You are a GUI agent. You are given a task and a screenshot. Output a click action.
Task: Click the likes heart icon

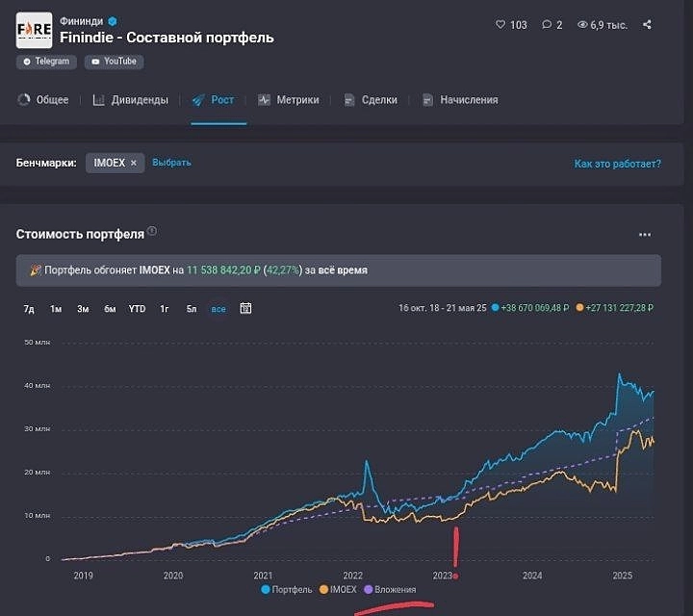(500, 25)
